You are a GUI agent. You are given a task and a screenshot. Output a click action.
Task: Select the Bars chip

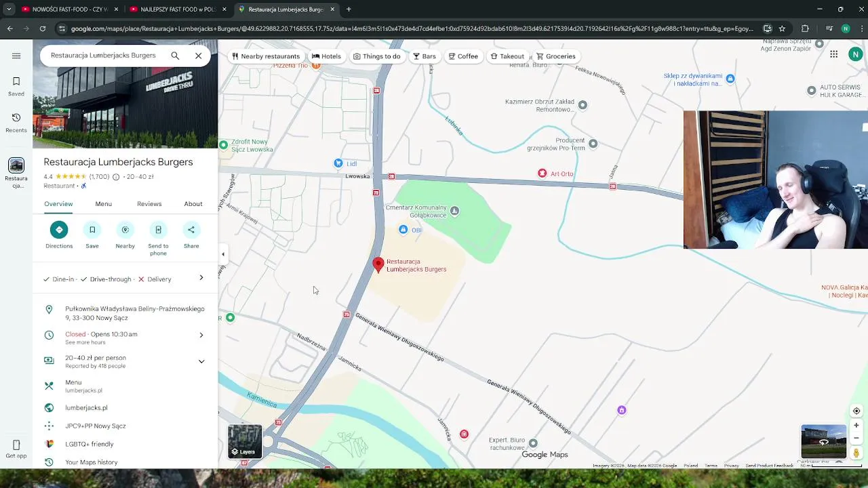click(424, 56)
